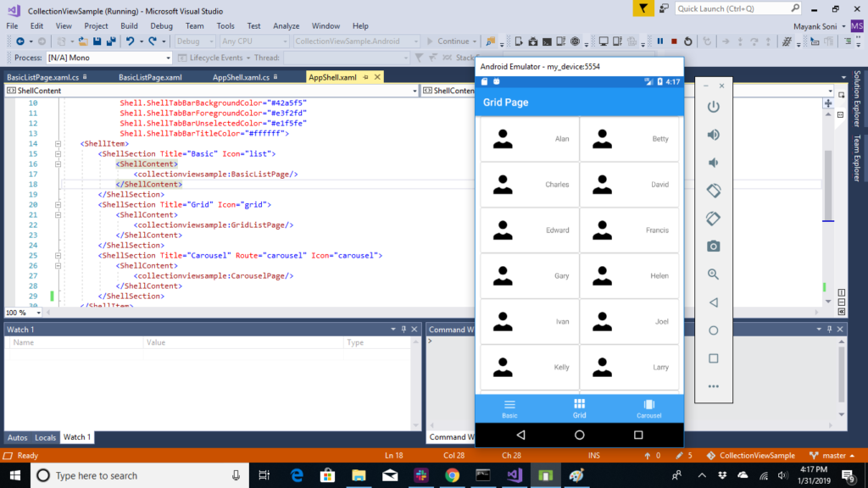Undo the last edit
The width and height of the screenshot is (868, 488).
130,41
